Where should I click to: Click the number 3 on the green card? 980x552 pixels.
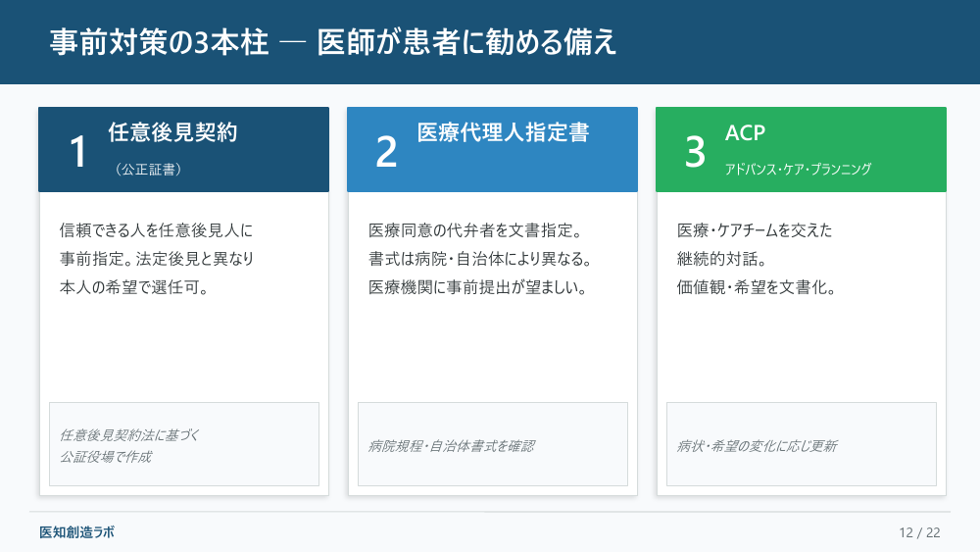[695, 151]
